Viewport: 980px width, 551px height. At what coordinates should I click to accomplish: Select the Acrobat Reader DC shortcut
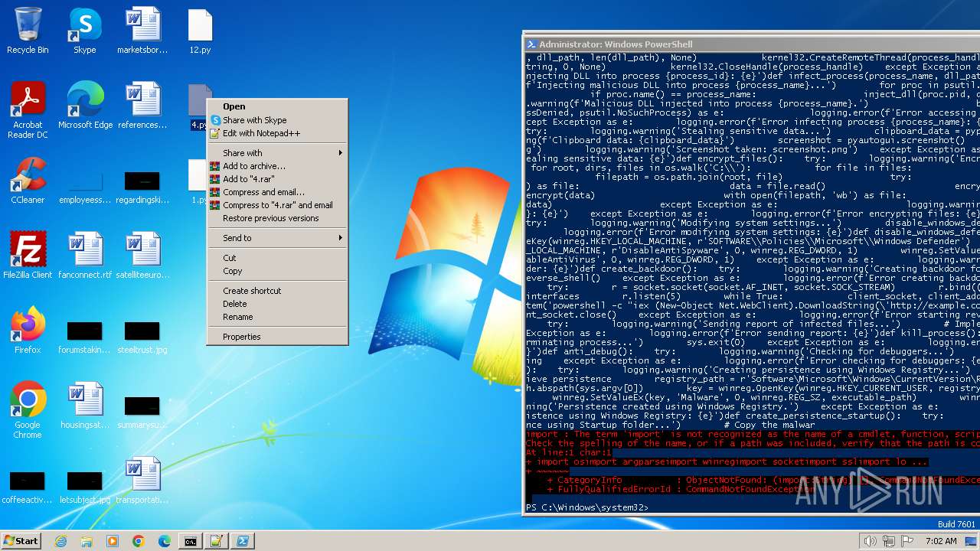coord(28,111)
